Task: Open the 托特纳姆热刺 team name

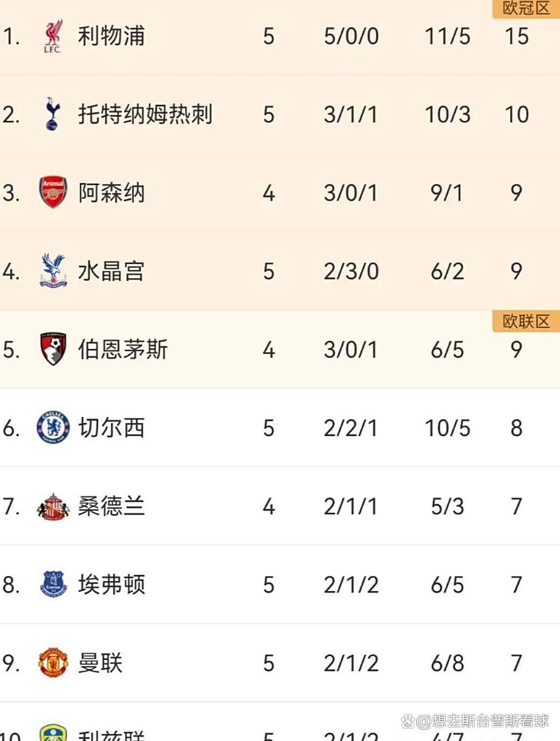Action: [145, 115]
